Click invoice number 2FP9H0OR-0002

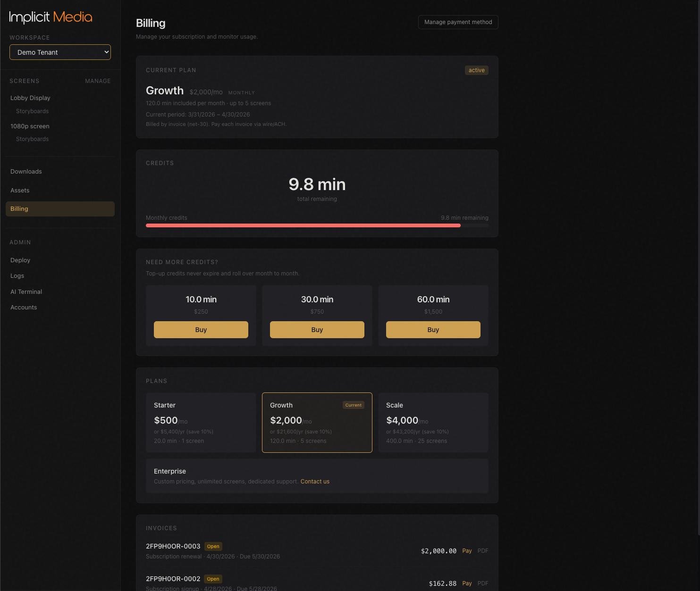pos(173,579)
